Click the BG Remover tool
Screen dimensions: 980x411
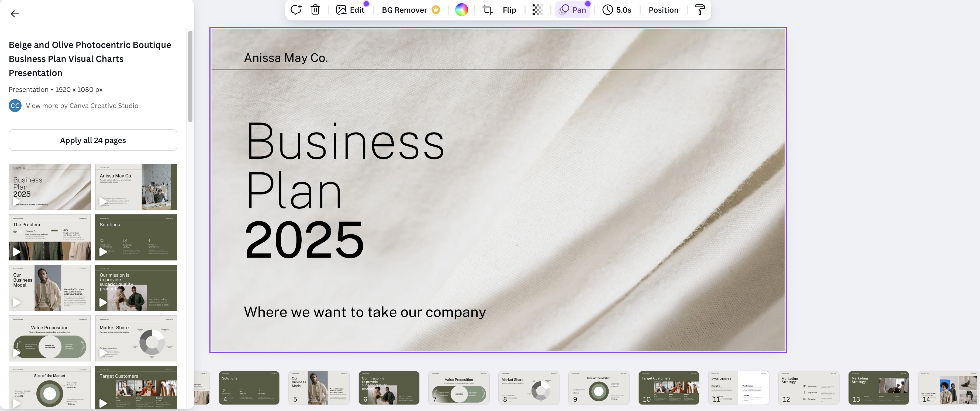pos(411,10)
